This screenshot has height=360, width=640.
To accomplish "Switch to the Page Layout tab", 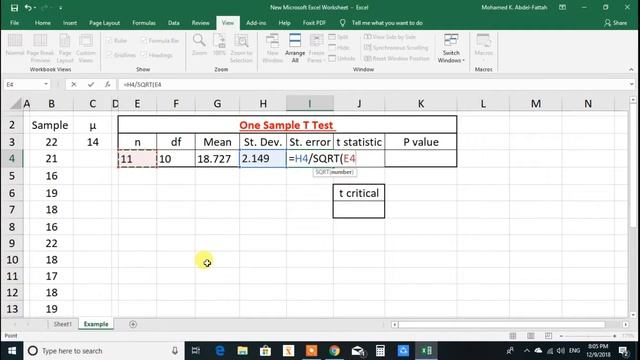I will (104, 23).
